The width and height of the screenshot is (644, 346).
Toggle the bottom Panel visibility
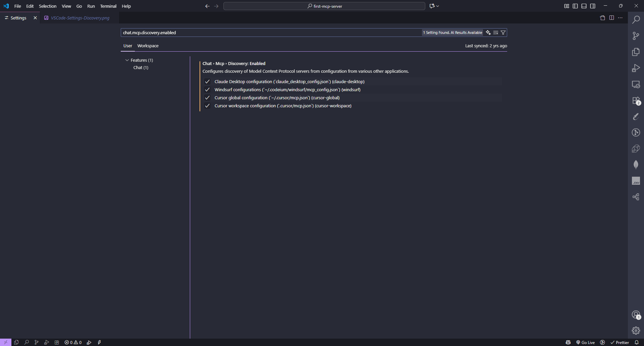coord(584,6)
